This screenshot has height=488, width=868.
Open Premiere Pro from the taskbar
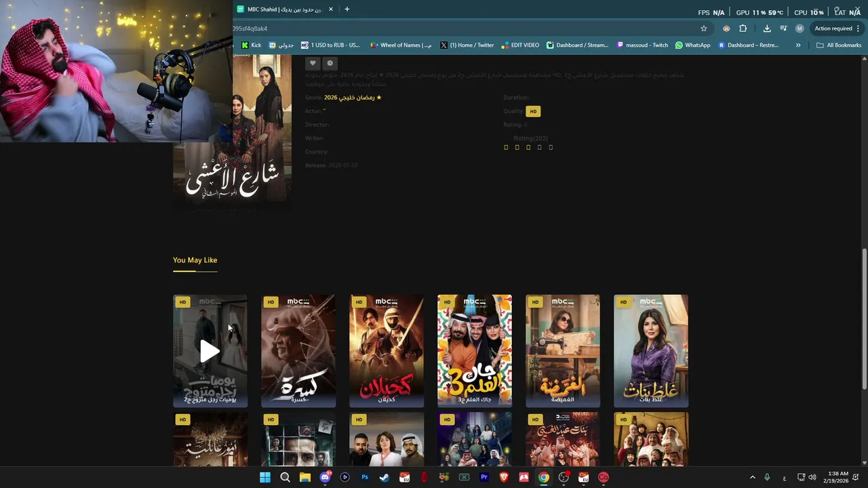pos(484,477)
